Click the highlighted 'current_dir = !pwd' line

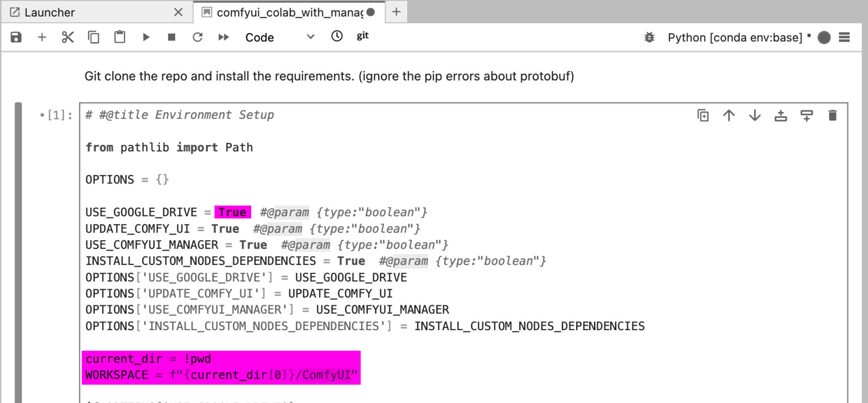coord(148,359)
